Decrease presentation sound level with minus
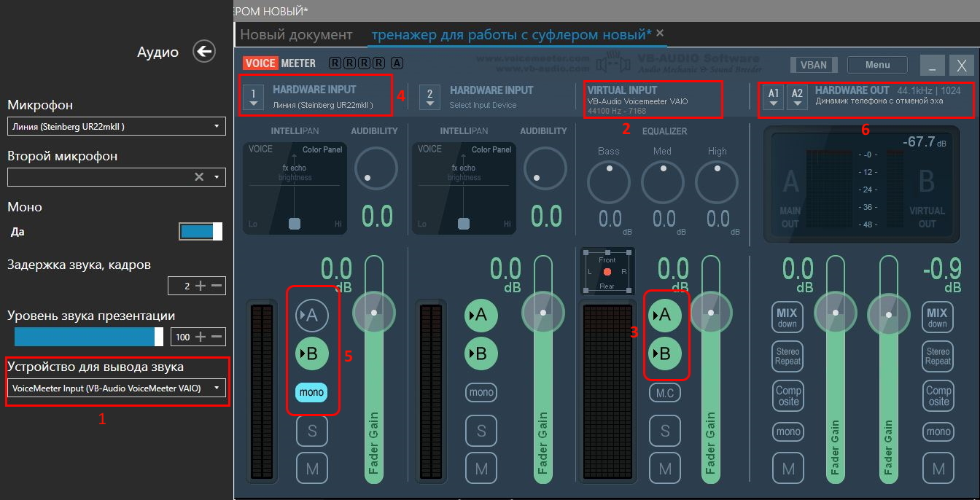 (217, 337)
